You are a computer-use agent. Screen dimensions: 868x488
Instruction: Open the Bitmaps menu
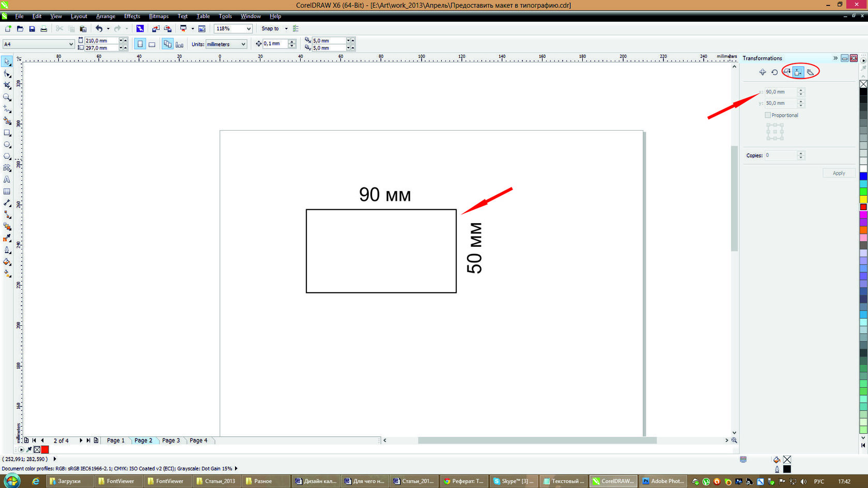[159, 17]
